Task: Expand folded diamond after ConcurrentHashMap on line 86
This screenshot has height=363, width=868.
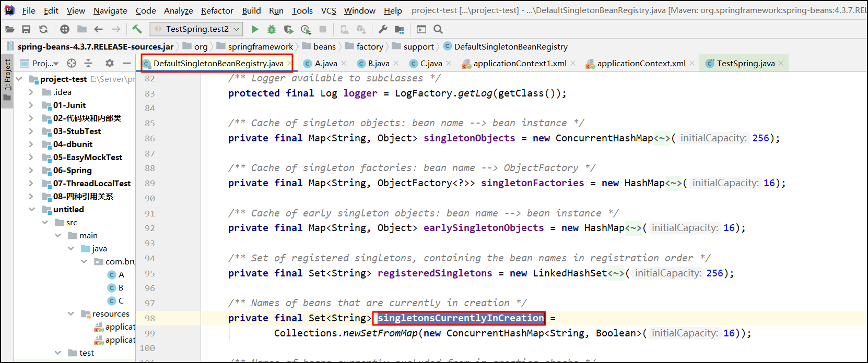Action: (x=662, y=138)
